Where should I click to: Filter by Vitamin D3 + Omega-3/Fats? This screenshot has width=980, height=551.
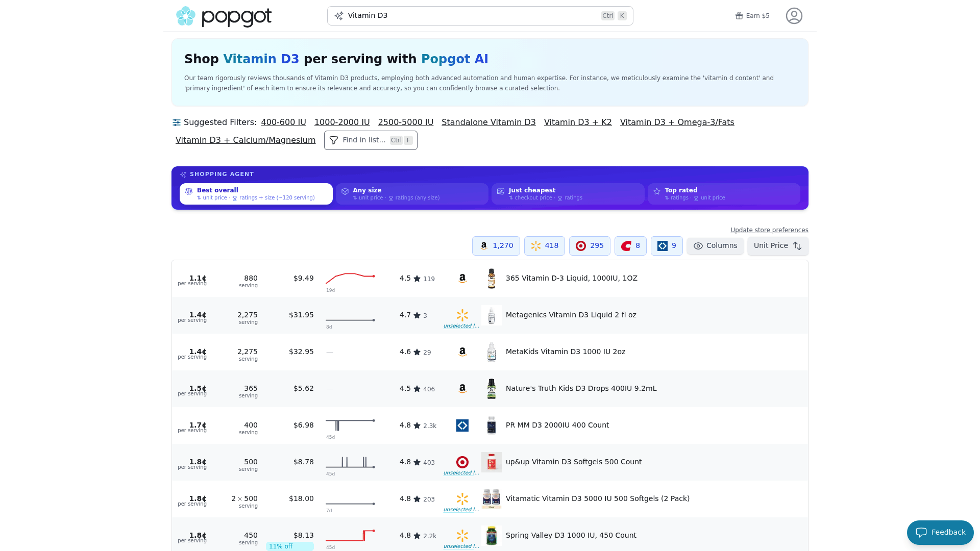coord(677,122)
